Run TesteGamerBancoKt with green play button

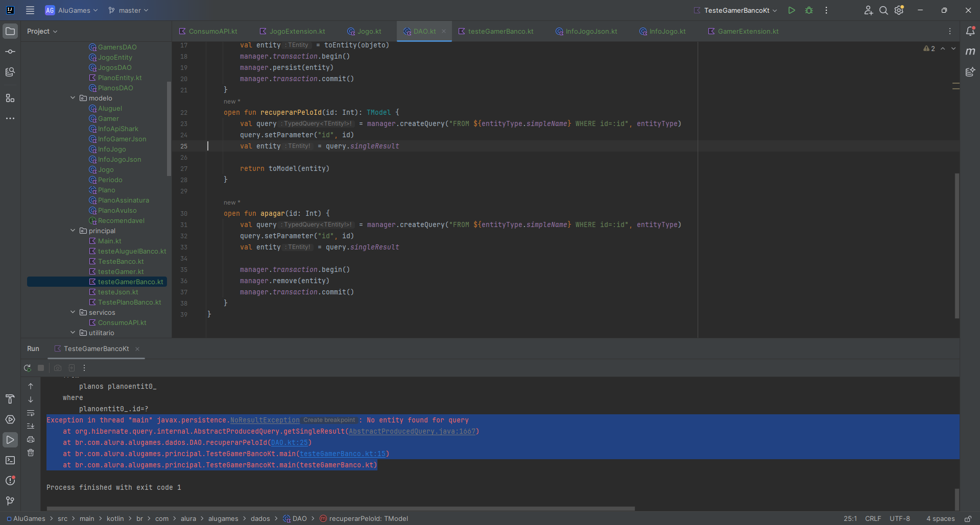792,10
